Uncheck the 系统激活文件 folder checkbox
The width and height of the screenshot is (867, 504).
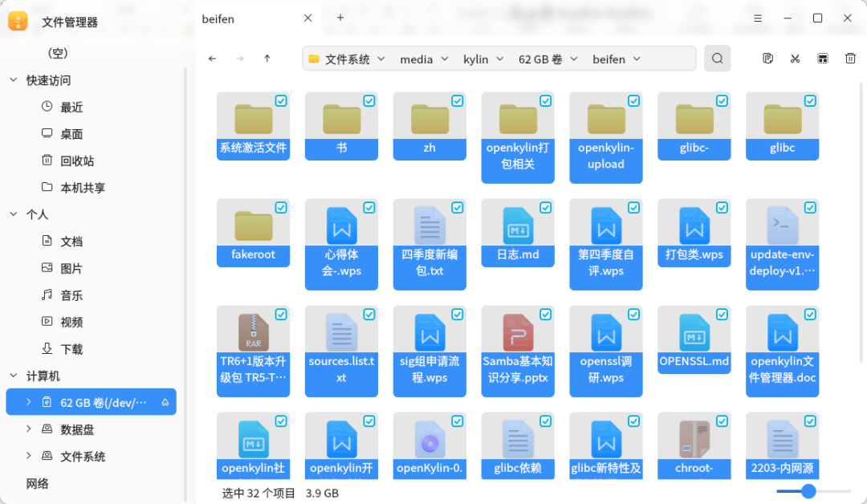[x=281, y=100]
